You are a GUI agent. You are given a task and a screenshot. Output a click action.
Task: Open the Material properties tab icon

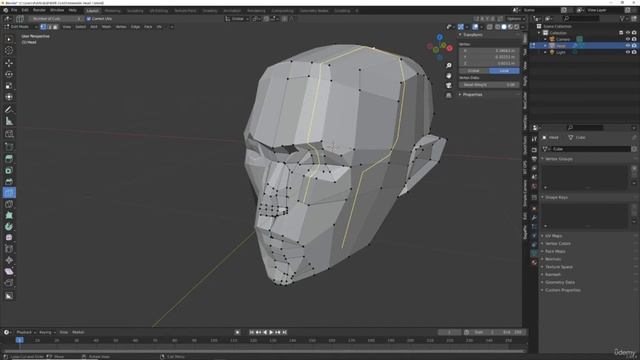pyautogui.click(x=534, y=262)
